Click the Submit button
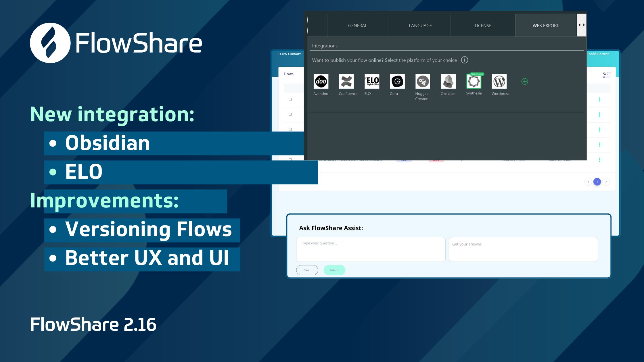Screen dimensions: 644x362 click(x=334, y=270)
